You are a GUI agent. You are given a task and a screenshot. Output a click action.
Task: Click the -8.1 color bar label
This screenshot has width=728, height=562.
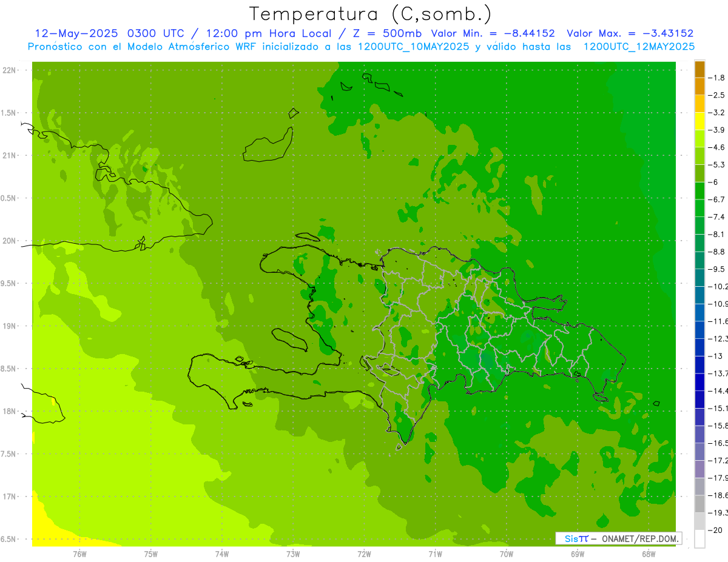tap(718, 235)
